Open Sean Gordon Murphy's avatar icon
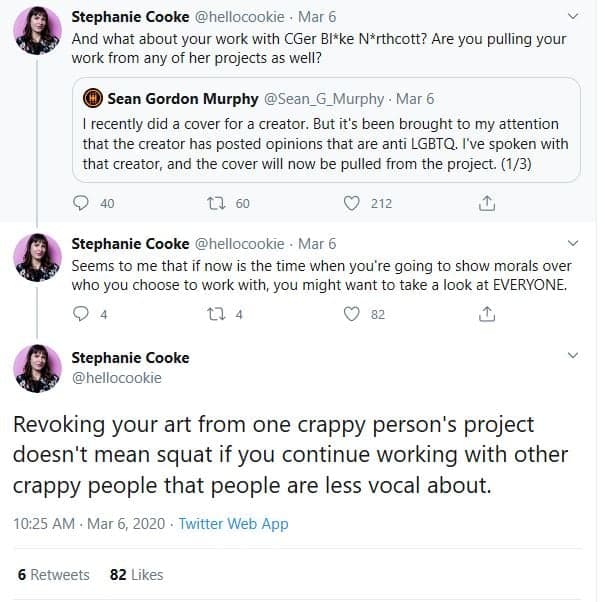This screenshot has height=602, width=605. [x=93, y=98]
